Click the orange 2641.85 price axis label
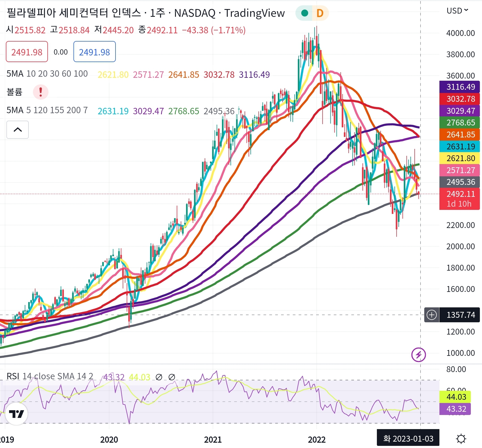 pyautogui.click(x=460, y=135)
